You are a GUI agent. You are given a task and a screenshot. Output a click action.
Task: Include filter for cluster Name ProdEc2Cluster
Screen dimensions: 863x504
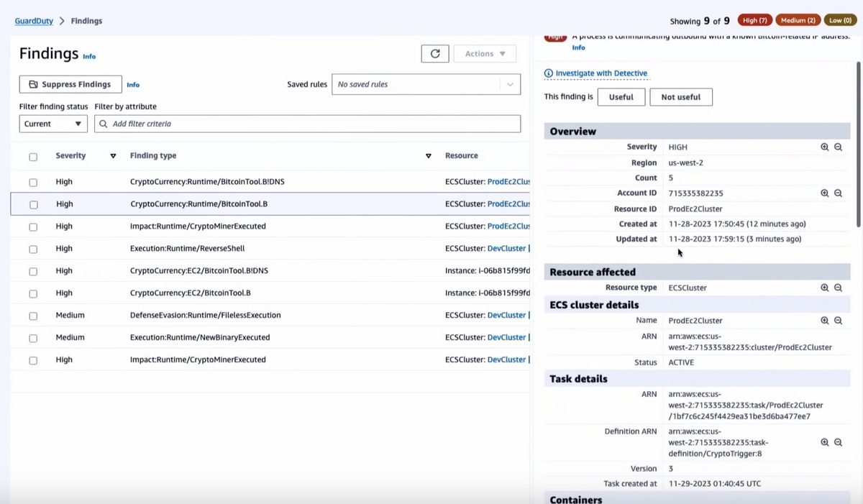tap(825, 321)
